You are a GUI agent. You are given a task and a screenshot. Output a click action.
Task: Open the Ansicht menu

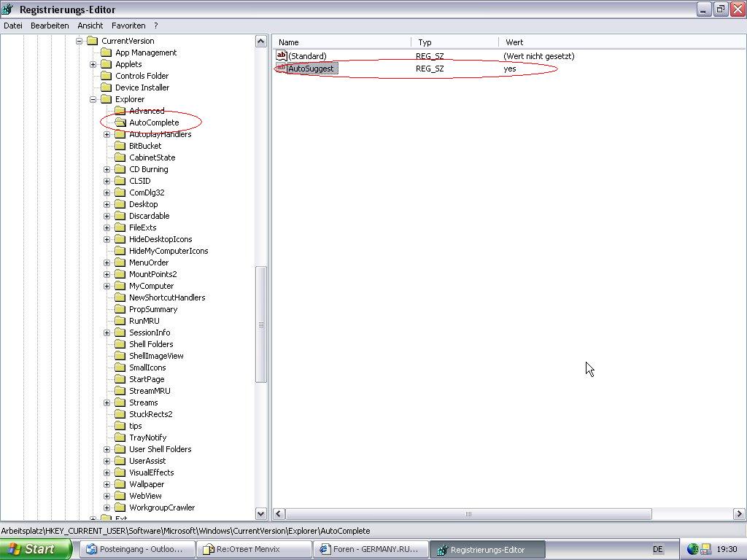90,26
